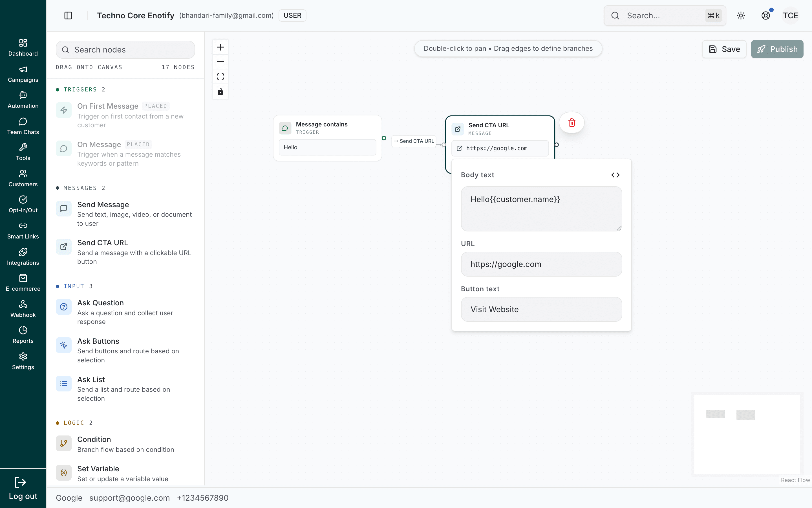Click the Send CTA URL node header icon

[x=458, y=129]
